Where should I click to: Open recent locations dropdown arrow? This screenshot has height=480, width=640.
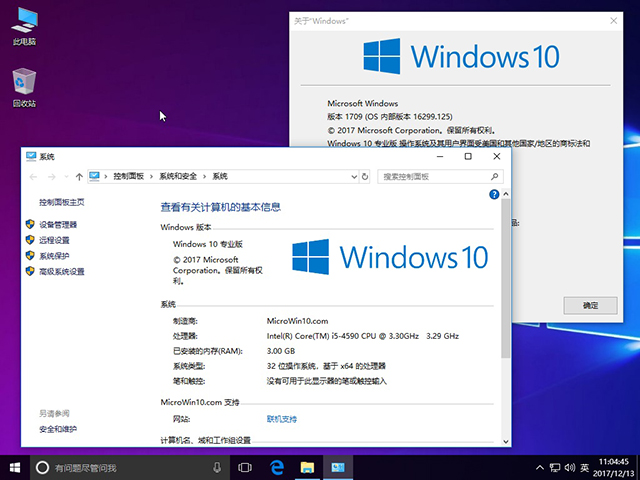(x=66, y=177)
